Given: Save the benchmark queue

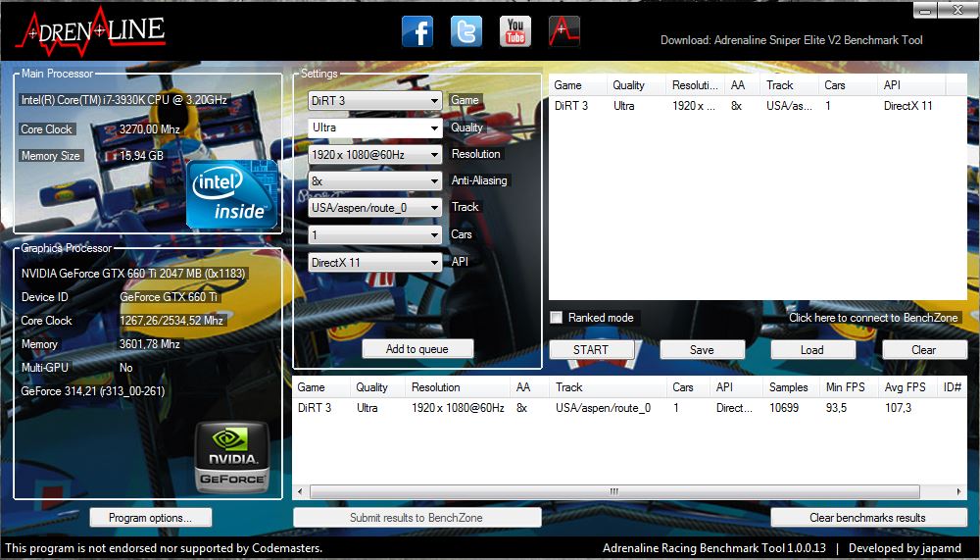Looking at the screenshot, I should [x=702, y=350].
